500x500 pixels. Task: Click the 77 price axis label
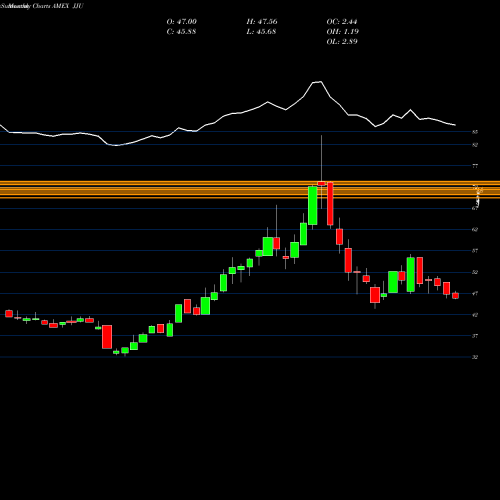[475, 166]
